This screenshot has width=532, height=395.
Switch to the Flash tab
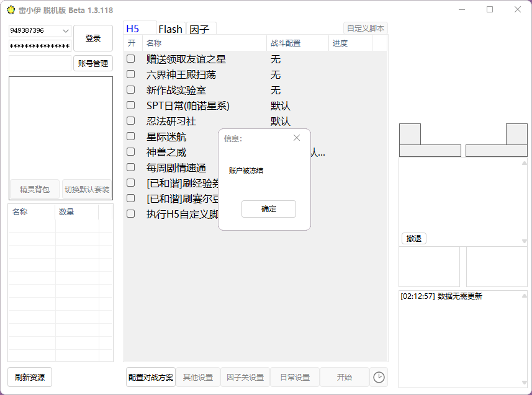[x=171, y=29]
